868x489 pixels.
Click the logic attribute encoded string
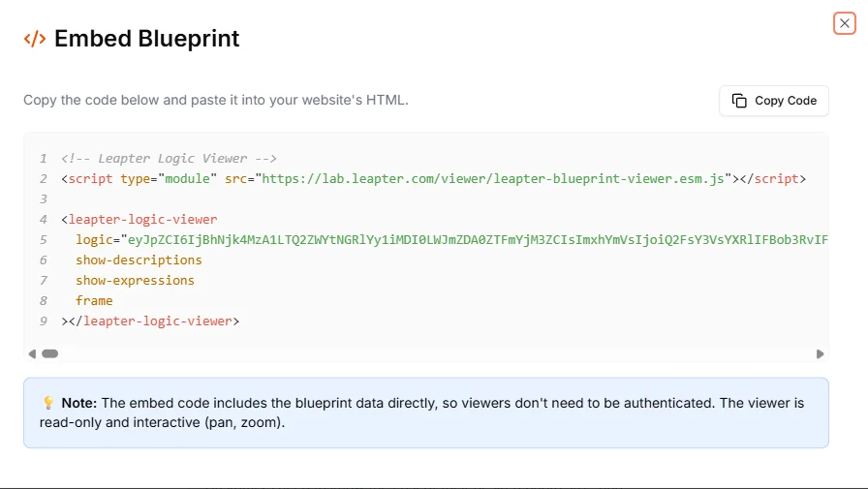(x=478, y=239)
